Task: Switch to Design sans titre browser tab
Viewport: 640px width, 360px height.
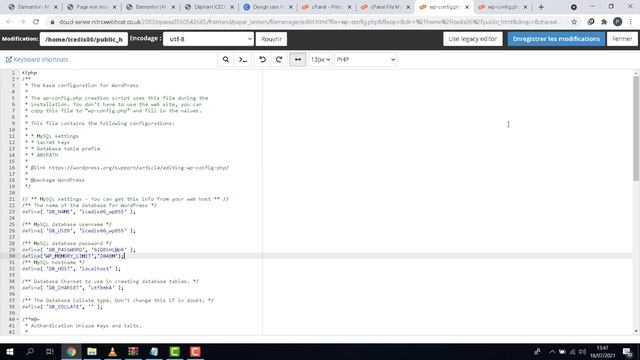Action: point(268,7)
